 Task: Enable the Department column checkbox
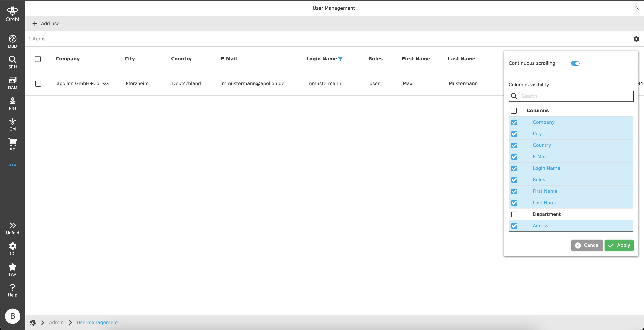514,214
